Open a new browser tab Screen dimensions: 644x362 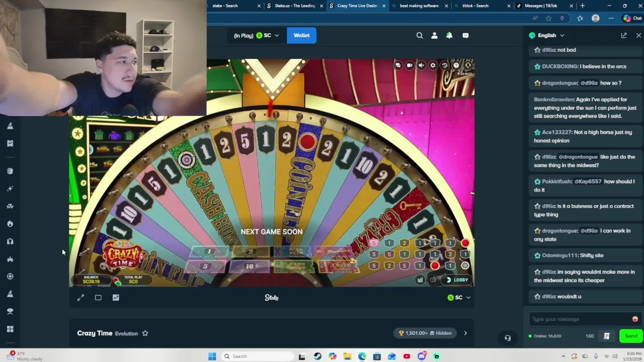coord(583,6)
